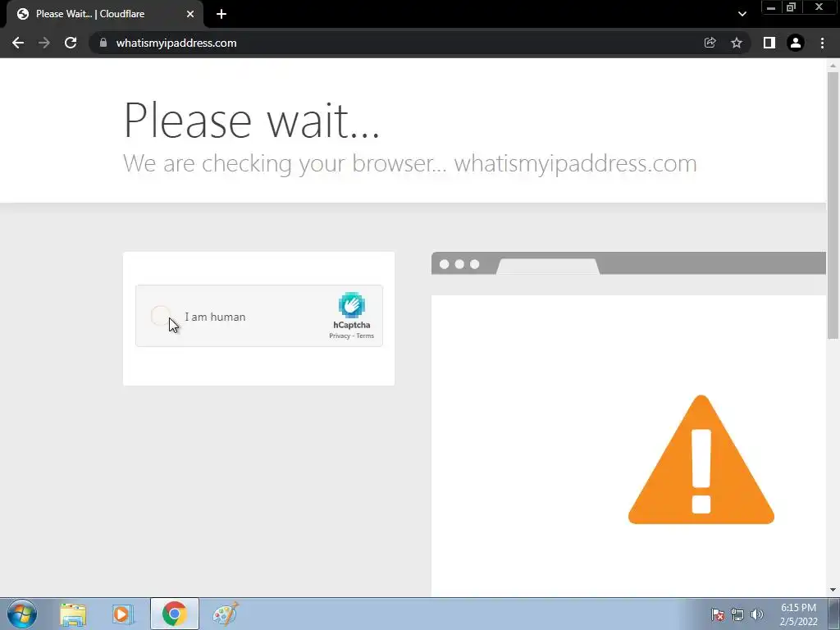Click the Chrome taskbar icon

(174, 614)
